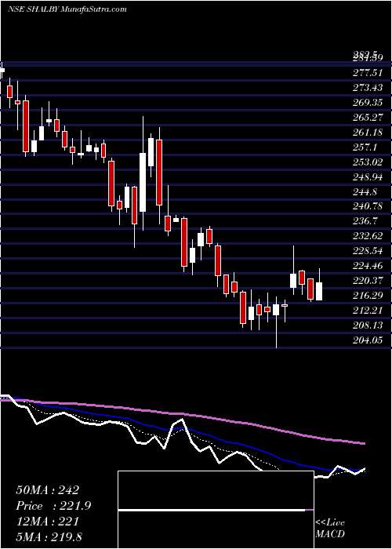The image size is (392, 549).
Task: Click the candlestick with wick down to 204.05
Action: [276, 310]
